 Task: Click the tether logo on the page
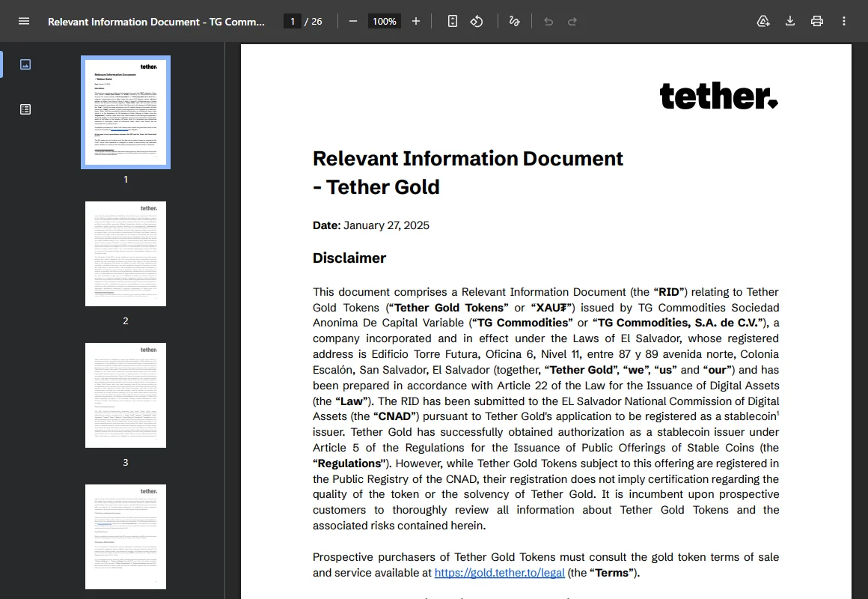[718, 95]
